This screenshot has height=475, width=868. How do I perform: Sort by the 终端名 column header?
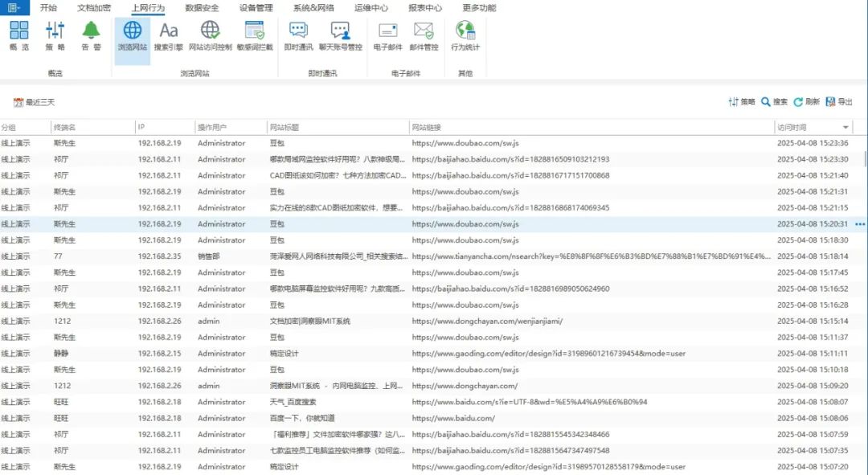pyautogui.click(x=93, y=127)
